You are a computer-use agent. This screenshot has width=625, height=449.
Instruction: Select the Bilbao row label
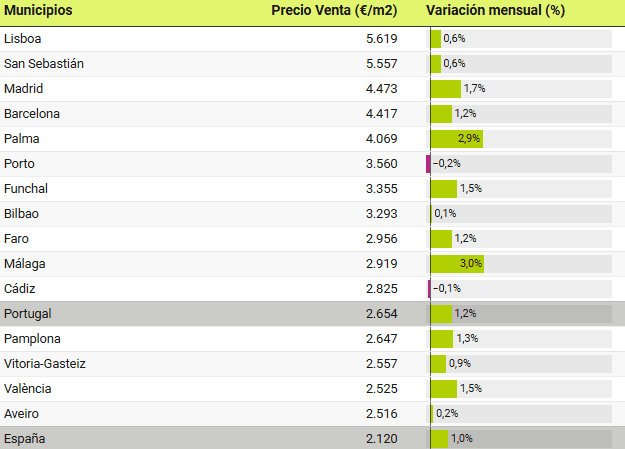point(22,213)
